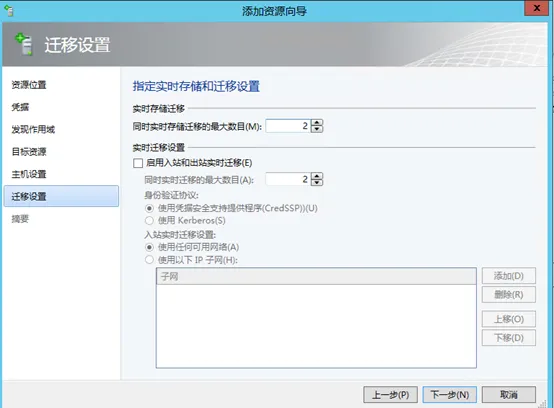Enable 启用入站和出站实时迁移 checkbox
Viewport: 554px width, 408px height.
coord(138,163)
